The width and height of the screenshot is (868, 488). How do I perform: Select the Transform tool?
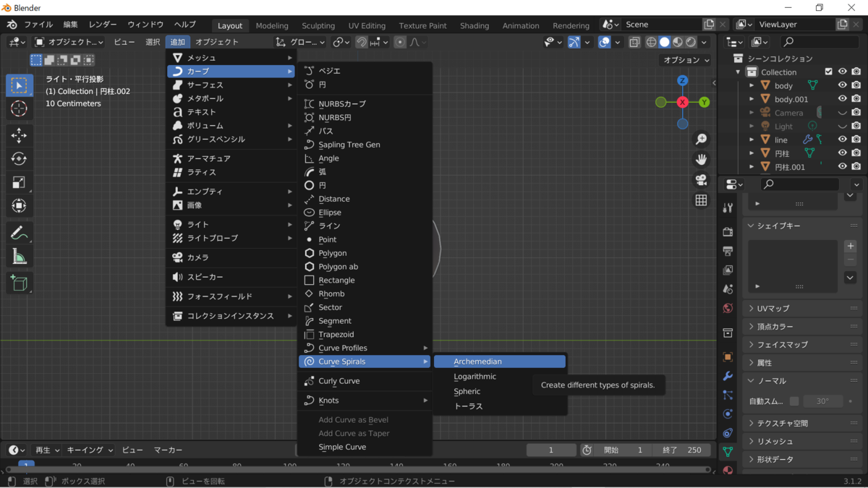(x=20, y=206)
